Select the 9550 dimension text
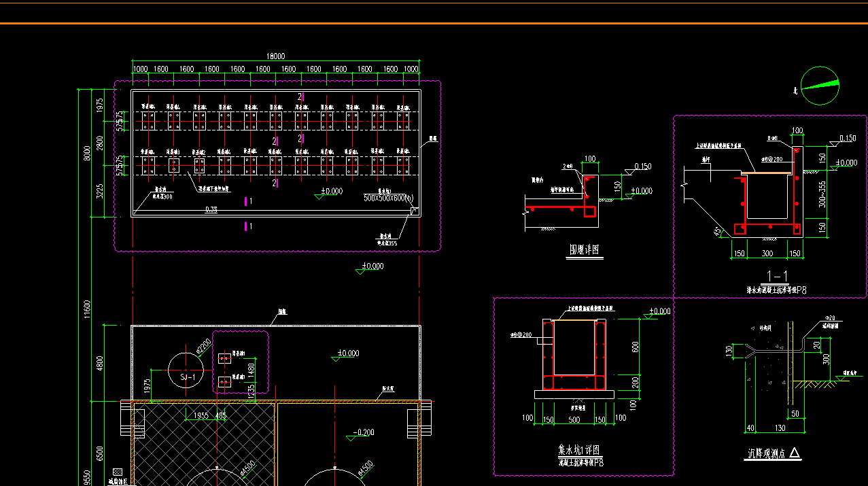Image resolution: width=868 pixels, height=486 pixels. (x=86, y=478)
